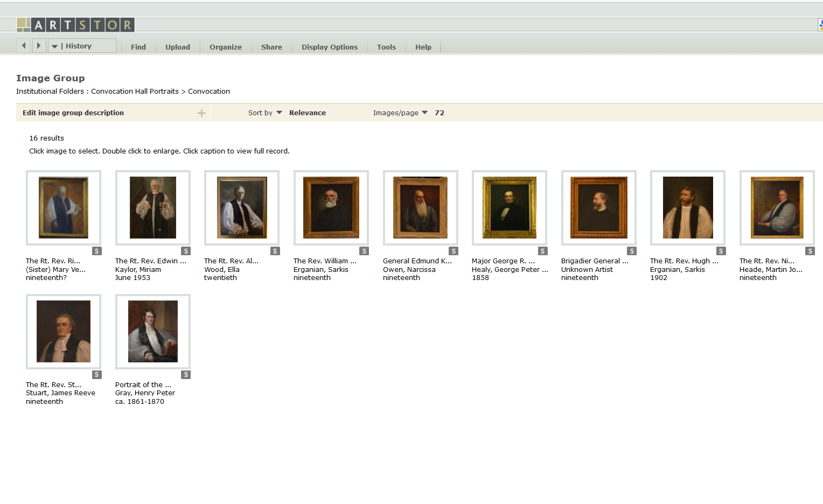Click Convocation Hall Portraits breadcrumb
Screen dimensions: 823x504
point(135,91)
